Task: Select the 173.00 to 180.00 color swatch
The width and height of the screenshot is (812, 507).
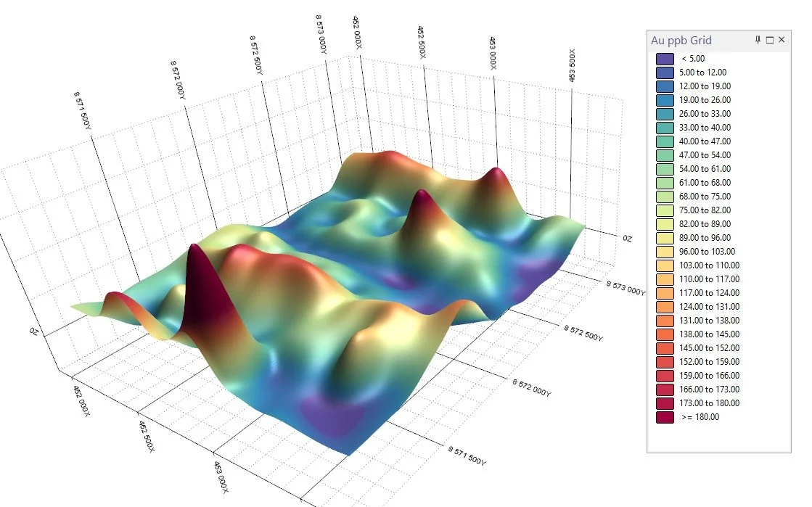Action: click(665, 403)
